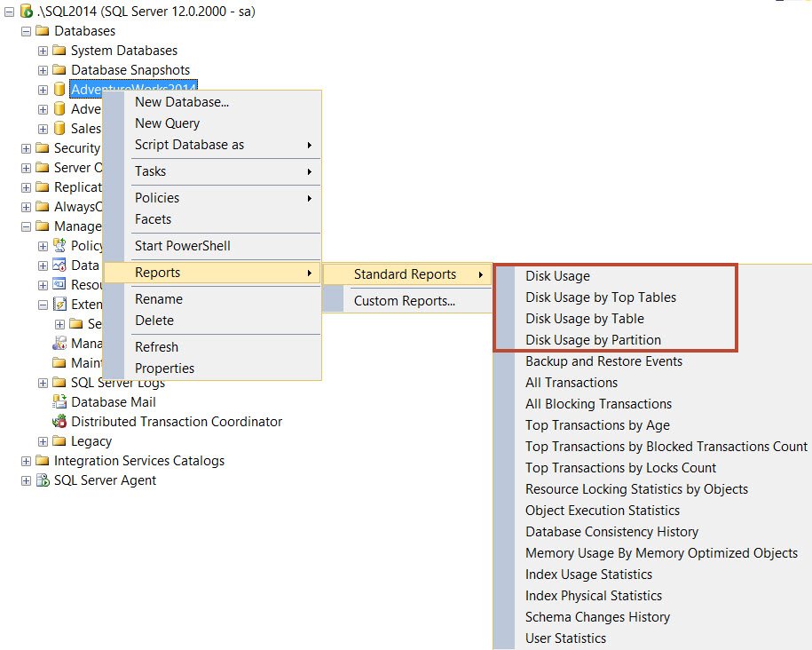Collapse the SQL2014 server node
The width and height of the screenshot is (812, 650).
pos(10,12)
